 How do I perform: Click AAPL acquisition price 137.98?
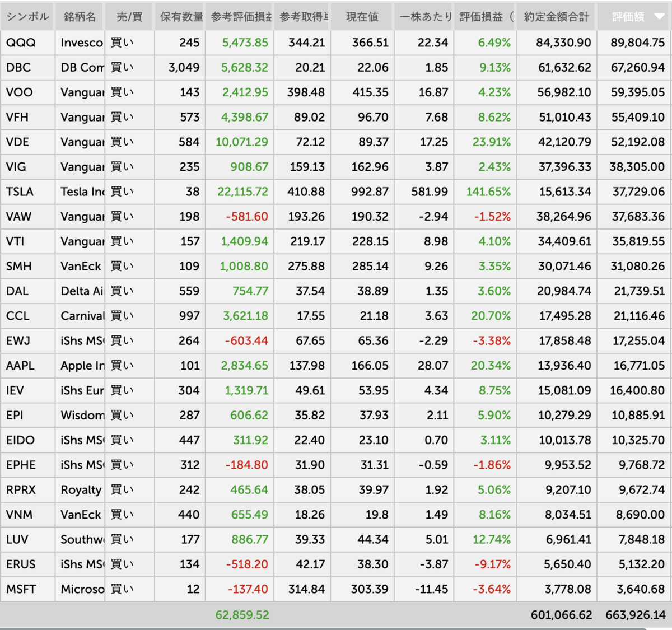[307, 366]
